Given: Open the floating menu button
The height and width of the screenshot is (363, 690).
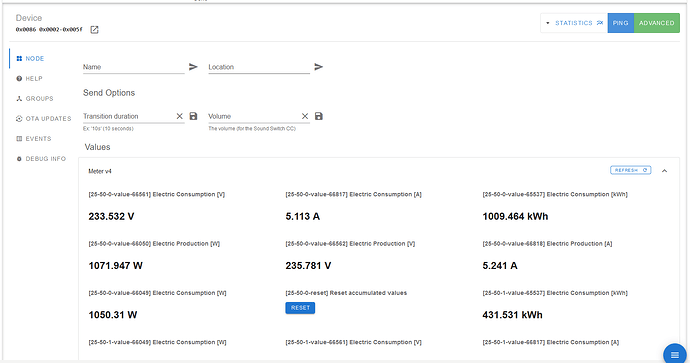Looking at the screenshot, I should (x=675, y=354).
